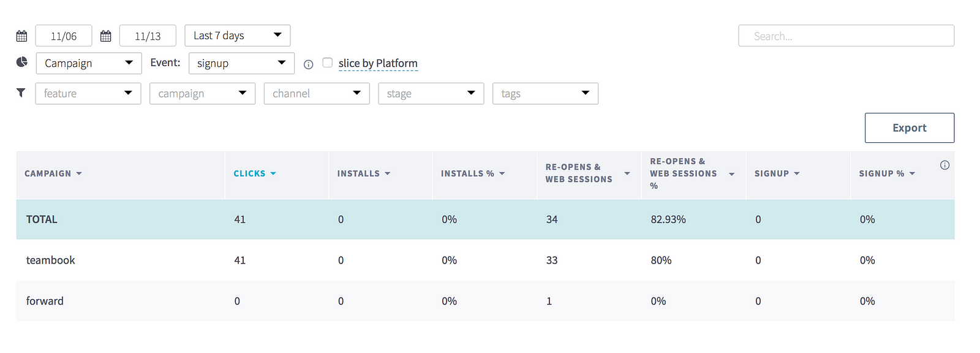Expand the channel filter dropdown

pyautogui.click(x=317, y=94)
